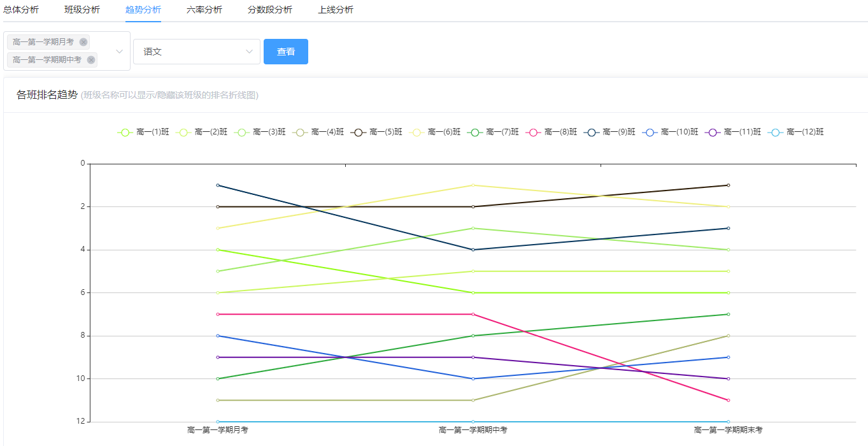Screen dimensions: 868x446
Task: Click 高一(9)班 data point at 月考 rank 1
Action: (x=218, y=185)
